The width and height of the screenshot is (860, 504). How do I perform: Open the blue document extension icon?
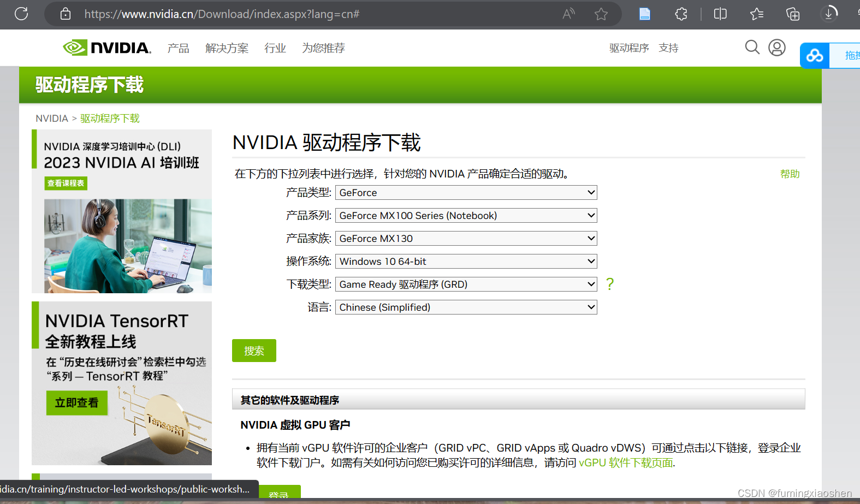pyautogui.click(x=645, y=14)
